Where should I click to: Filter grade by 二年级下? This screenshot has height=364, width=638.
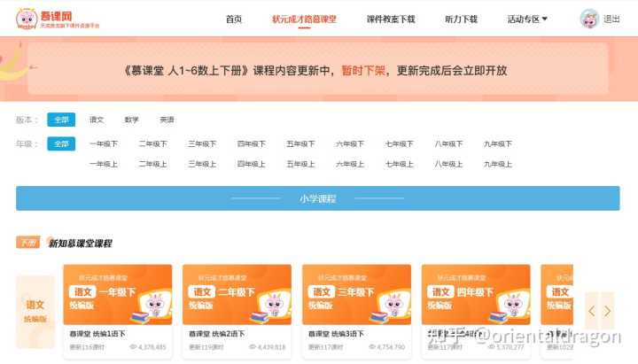pos(152,144)
